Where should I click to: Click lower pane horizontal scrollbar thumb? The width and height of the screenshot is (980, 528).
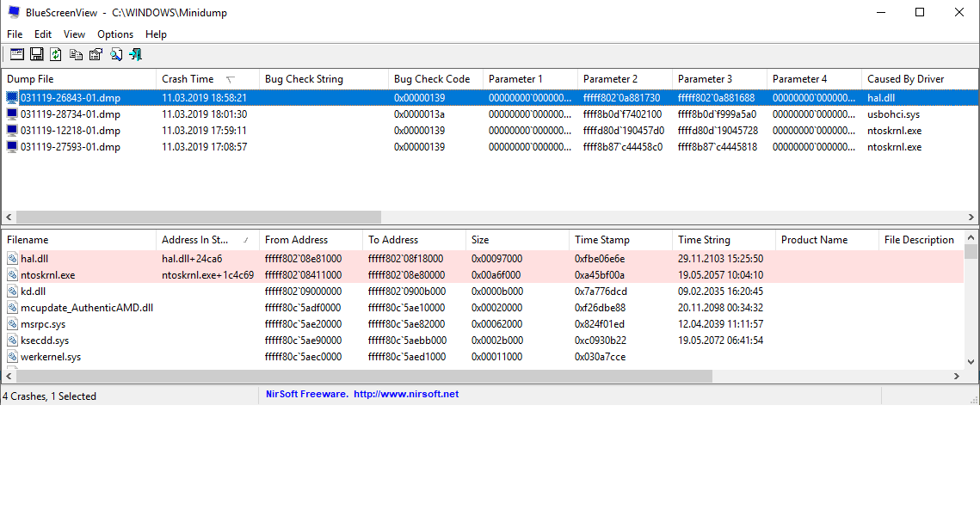click(x=364, y=376)
